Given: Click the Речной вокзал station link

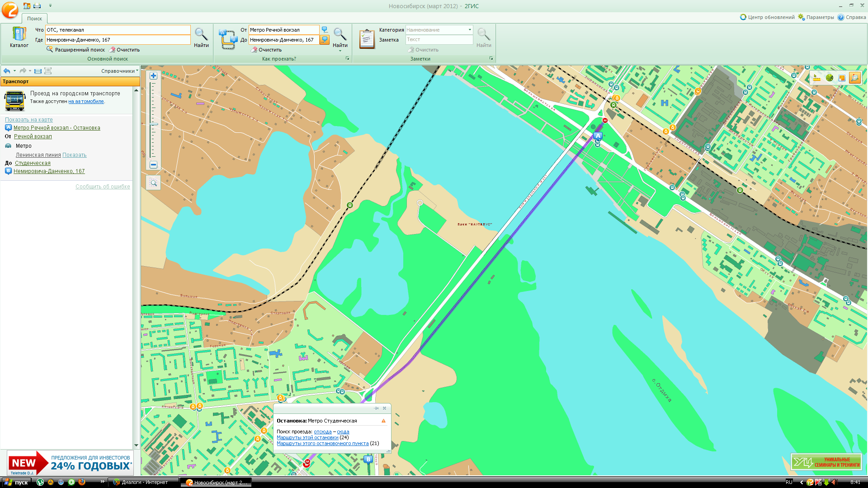Looking at the screenshot, I should coord(33,136).
